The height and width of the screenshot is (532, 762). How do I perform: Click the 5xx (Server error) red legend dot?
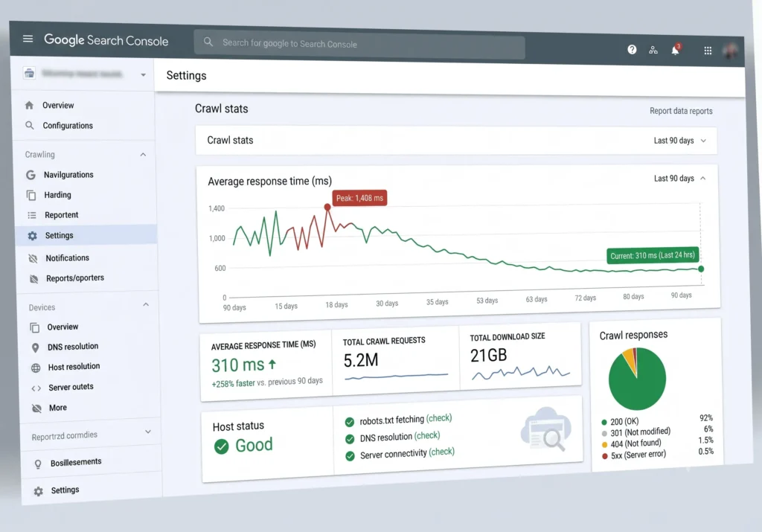[x=604, y=456]
